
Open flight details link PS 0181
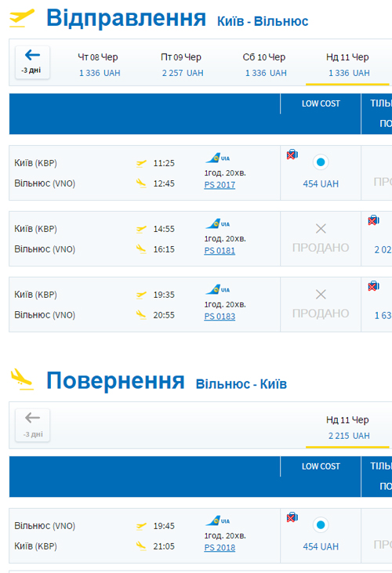pyautogui.click(x=220, y=251)
